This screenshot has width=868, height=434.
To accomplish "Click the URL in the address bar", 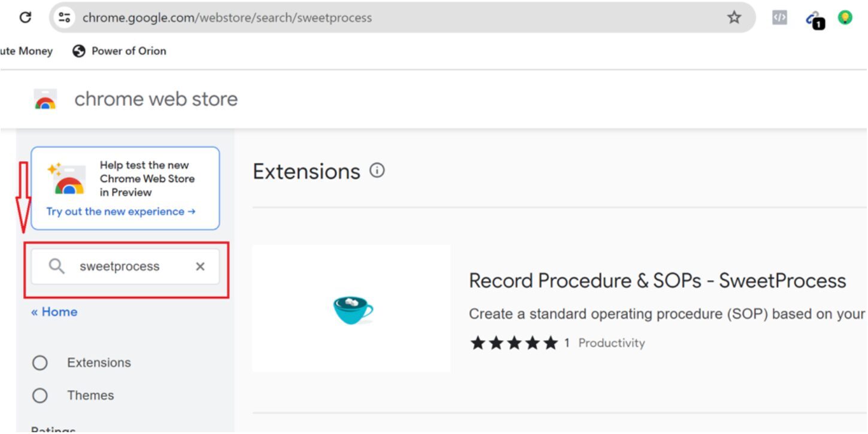I will (227, 17).
